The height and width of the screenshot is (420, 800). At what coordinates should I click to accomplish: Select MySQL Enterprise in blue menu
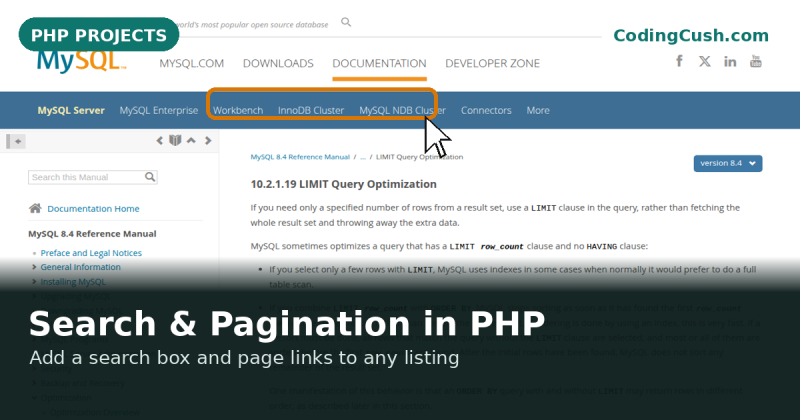click(159, 110)
